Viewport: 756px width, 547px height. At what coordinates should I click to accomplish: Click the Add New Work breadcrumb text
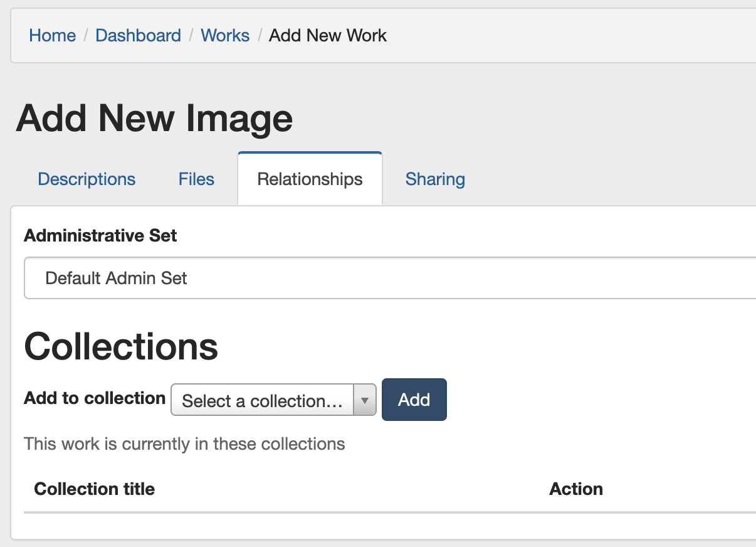click(x=327, y=35)
